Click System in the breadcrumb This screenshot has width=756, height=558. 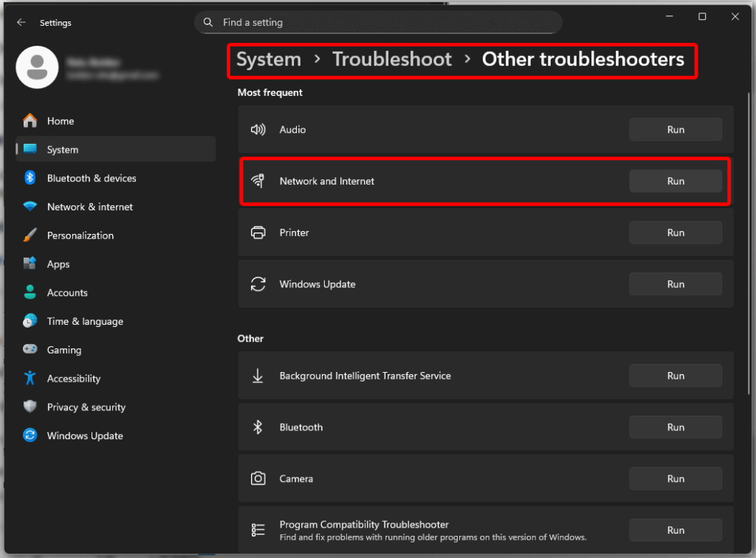coord(269,60)
